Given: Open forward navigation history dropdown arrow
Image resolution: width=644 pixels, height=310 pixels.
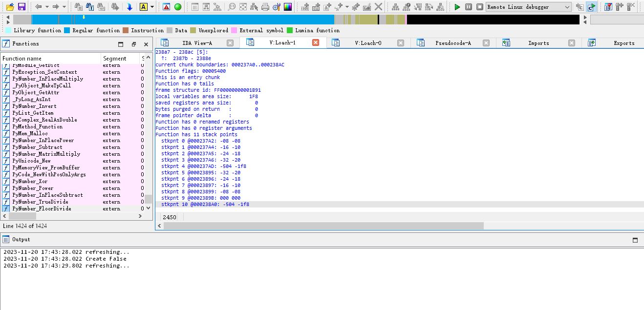Looking at the screenshot, I should (x=64, y=7).
